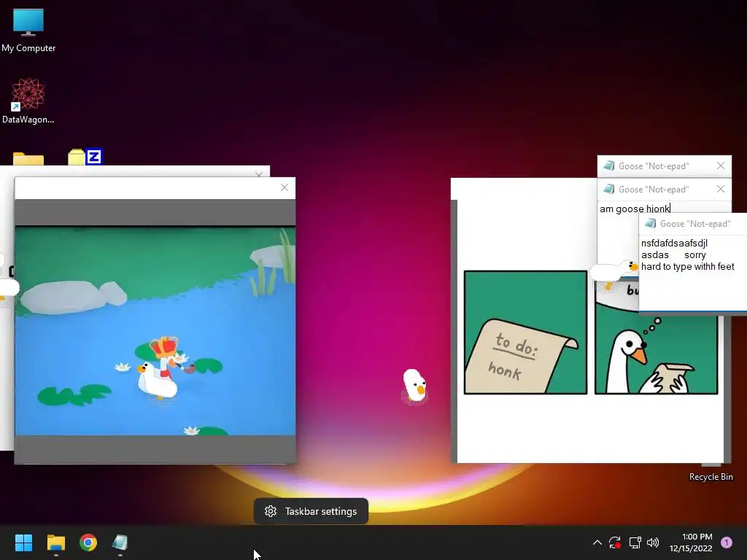Click the title bar of the front Not-epad

(693, 224)
